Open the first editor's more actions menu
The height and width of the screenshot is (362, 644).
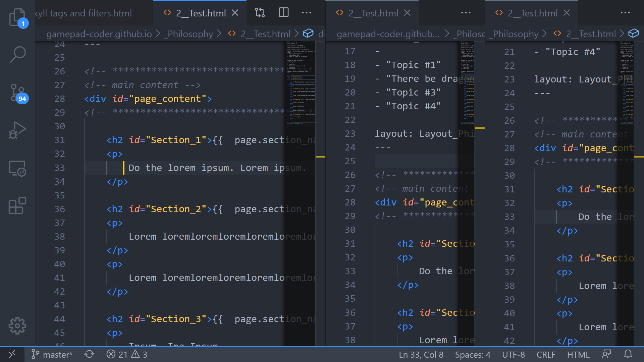(x=307, y=12)
